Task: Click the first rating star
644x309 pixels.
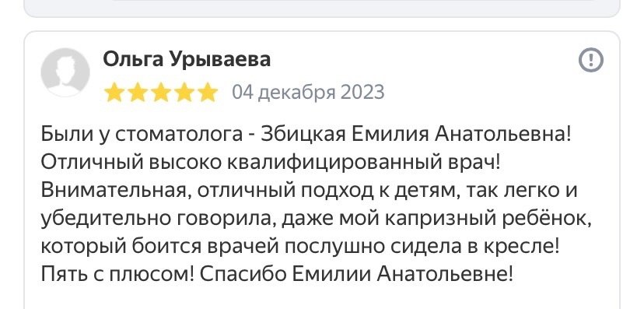Action: pyautogui.click(x=114, y=92)
